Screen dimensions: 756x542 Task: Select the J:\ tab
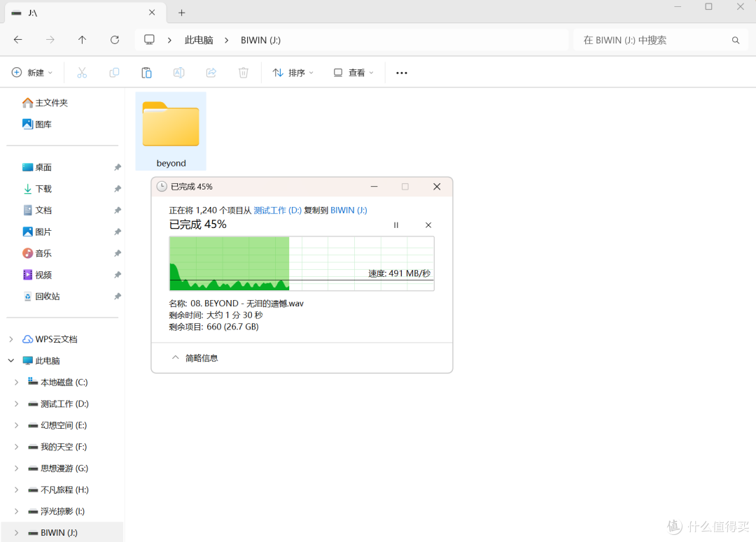coord(85,13)
